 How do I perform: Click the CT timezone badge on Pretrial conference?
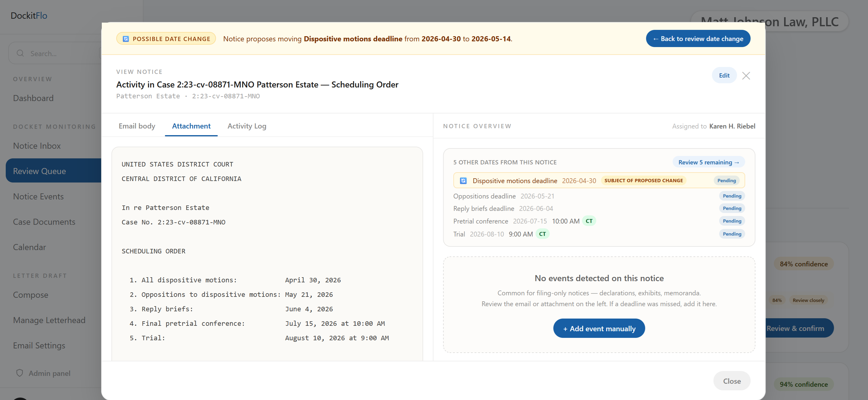click(x=589, y=221)
